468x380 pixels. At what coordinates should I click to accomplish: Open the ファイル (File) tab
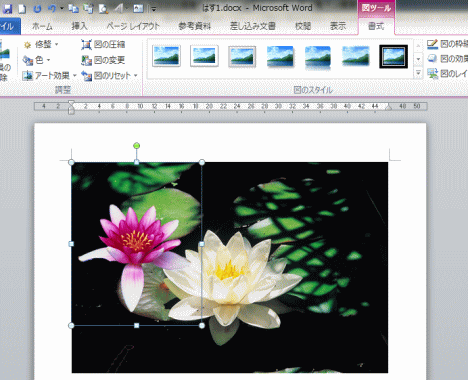click(9, 26)
